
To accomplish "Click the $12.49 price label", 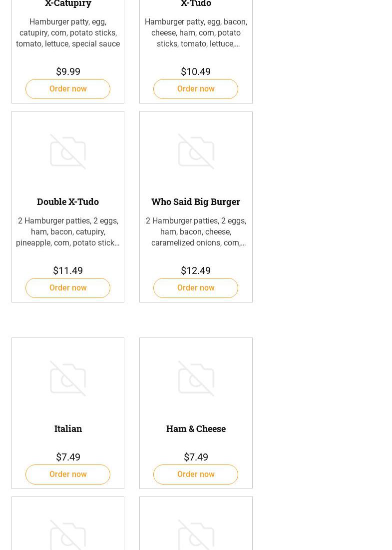I will pos(196,270).
